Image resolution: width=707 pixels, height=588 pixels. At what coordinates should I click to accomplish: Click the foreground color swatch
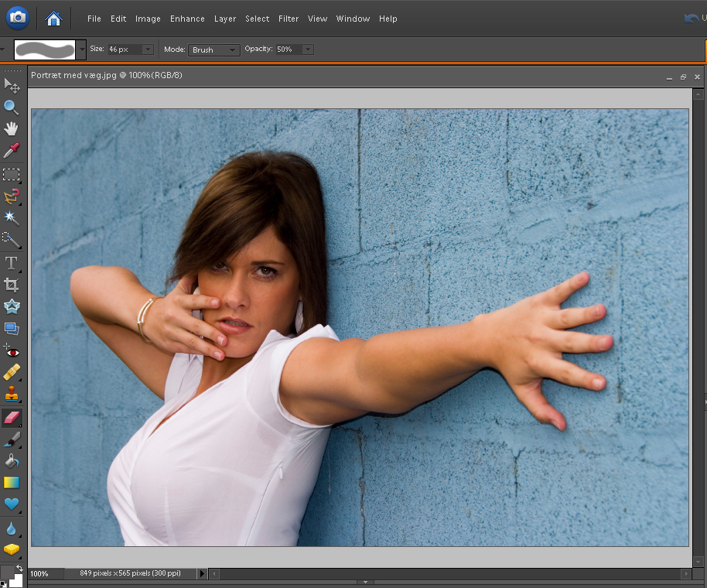tap(7, 572)
